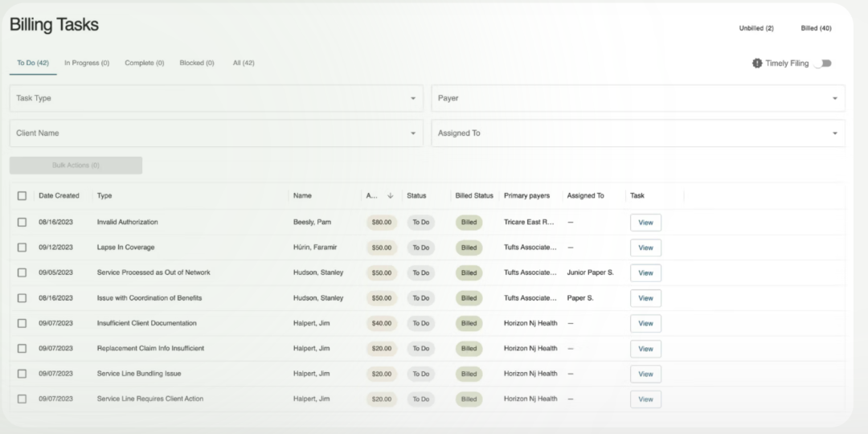Click the $40.00 amount badge

(382, 323)
